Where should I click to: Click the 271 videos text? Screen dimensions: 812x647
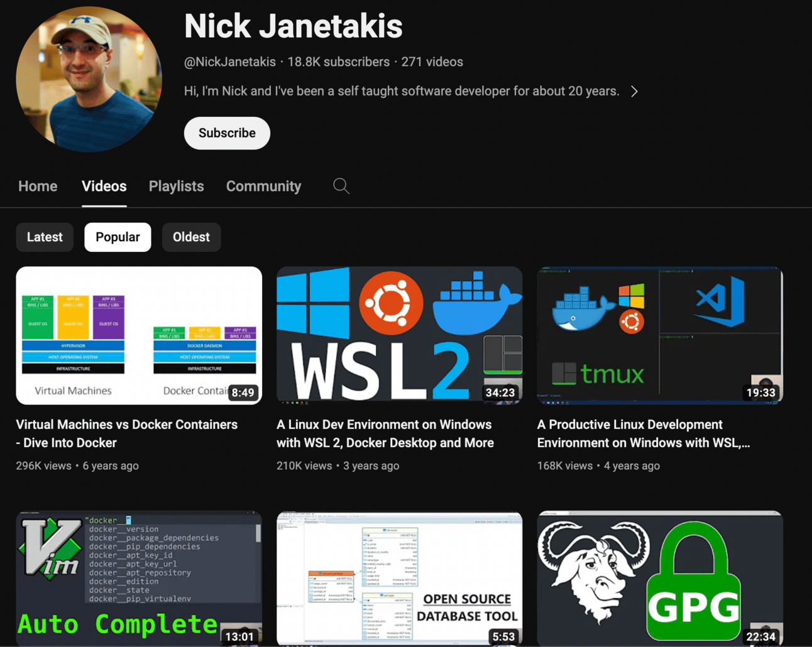[432, 62]
